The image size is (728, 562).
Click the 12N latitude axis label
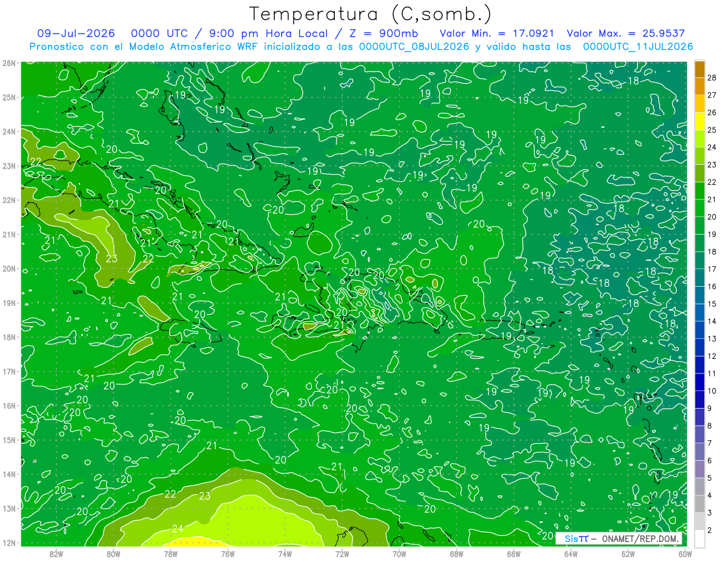click(x=8, y=543)
